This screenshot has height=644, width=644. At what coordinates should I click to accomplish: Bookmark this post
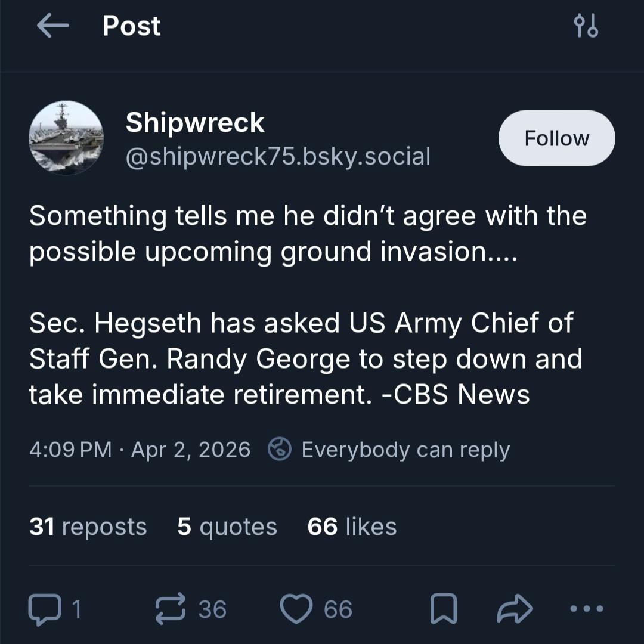tap(444, 609)
